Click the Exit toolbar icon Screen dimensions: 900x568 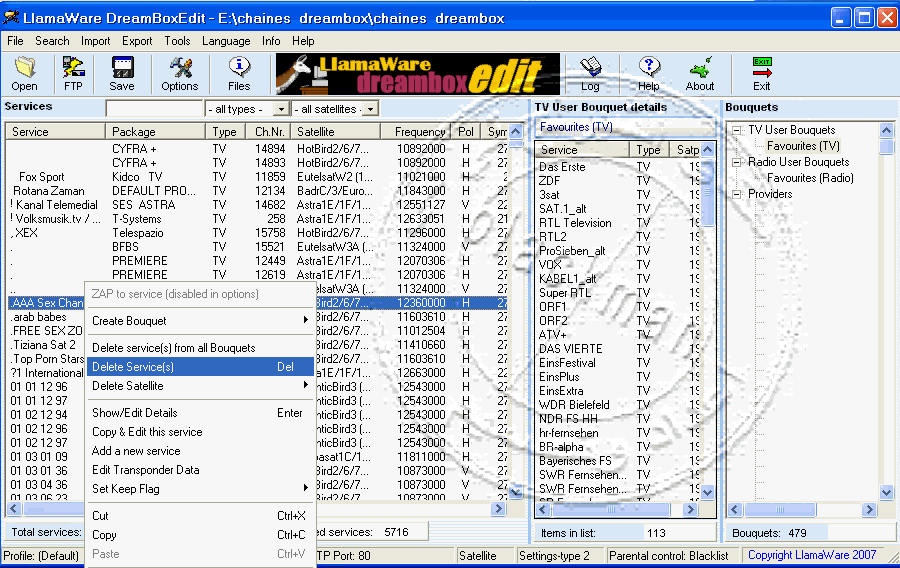point(762,73)
